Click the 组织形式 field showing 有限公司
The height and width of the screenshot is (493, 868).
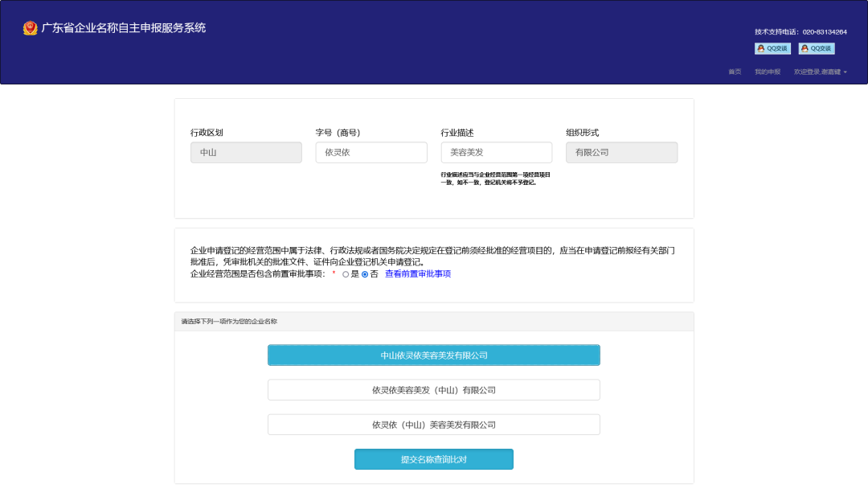621,152
